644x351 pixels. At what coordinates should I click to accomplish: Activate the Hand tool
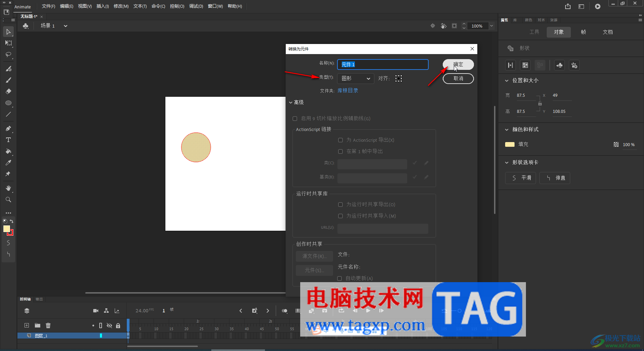coord(8,188)
